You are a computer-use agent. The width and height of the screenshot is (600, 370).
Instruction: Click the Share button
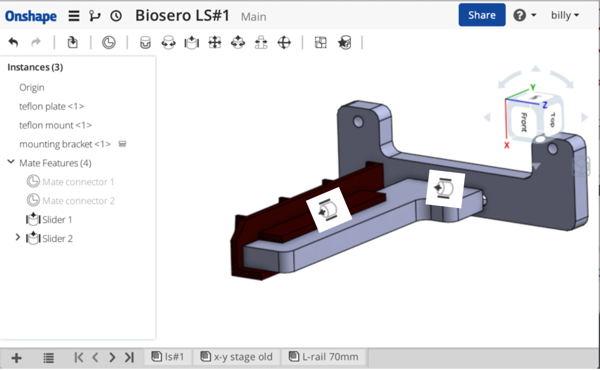click(x=482, y=15)
